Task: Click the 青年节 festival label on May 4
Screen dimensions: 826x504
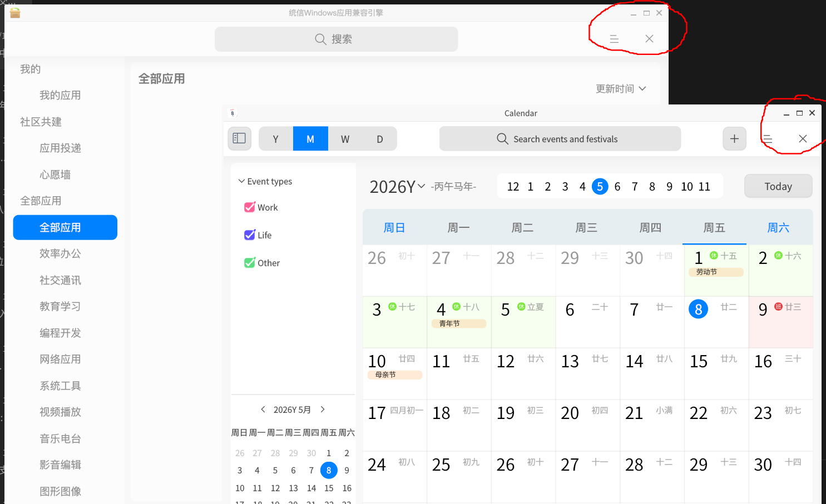Action: click(459, 324)
